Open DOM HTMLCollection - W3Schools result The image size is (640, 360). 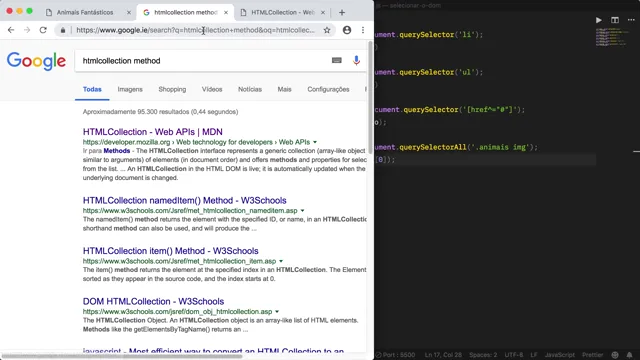(153, 302)
